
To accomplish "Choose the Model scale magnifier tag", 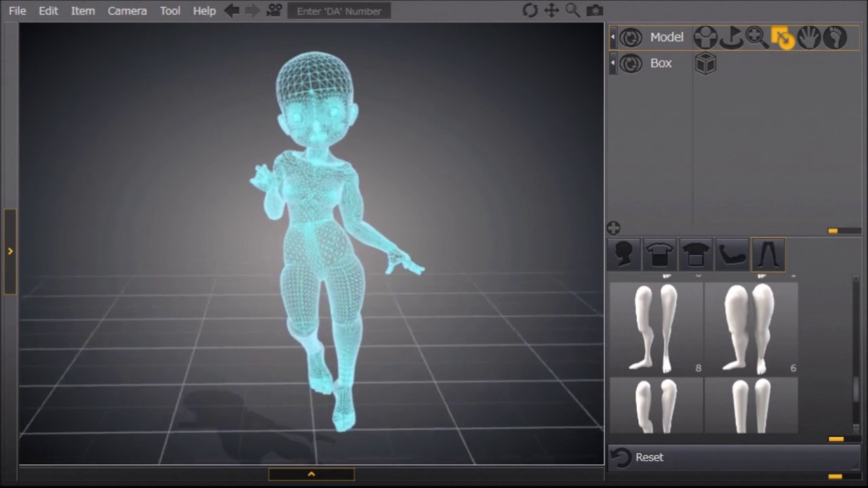I will click(757, 37).
